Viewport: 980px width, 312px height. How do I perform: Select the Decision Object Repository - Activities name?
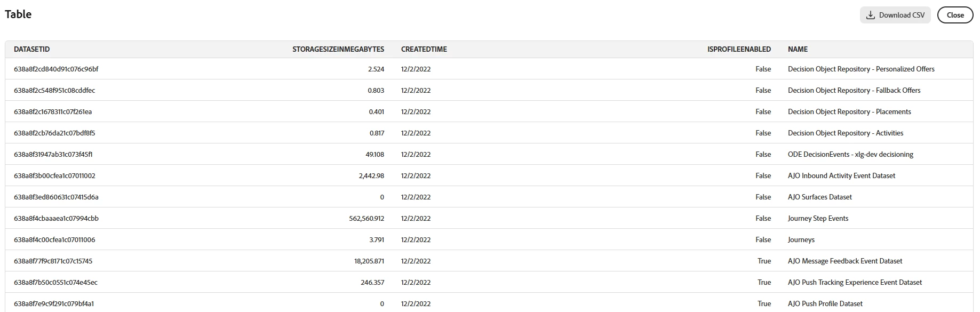(x=846, y=133)
